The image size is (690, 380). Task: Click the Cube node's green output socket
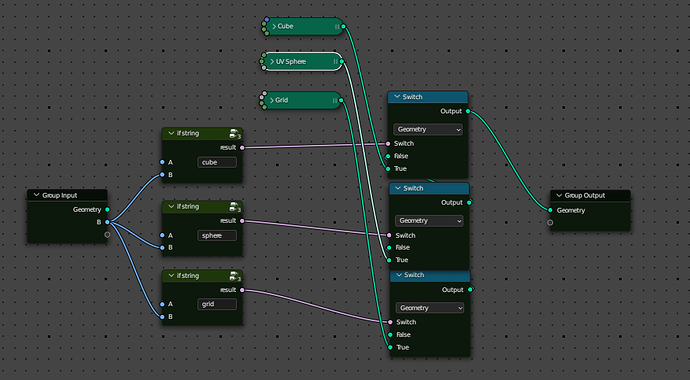343,26
